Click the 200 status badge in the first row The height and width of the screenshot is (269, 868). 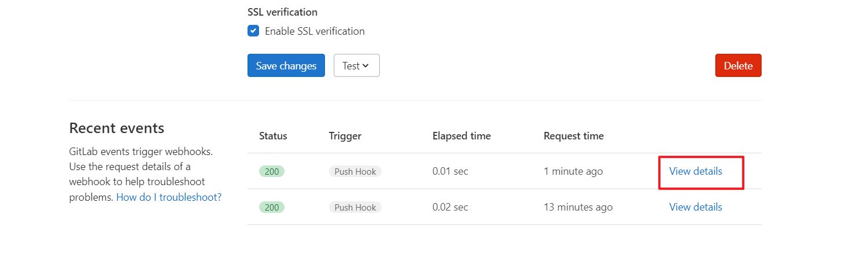point(272,171)
